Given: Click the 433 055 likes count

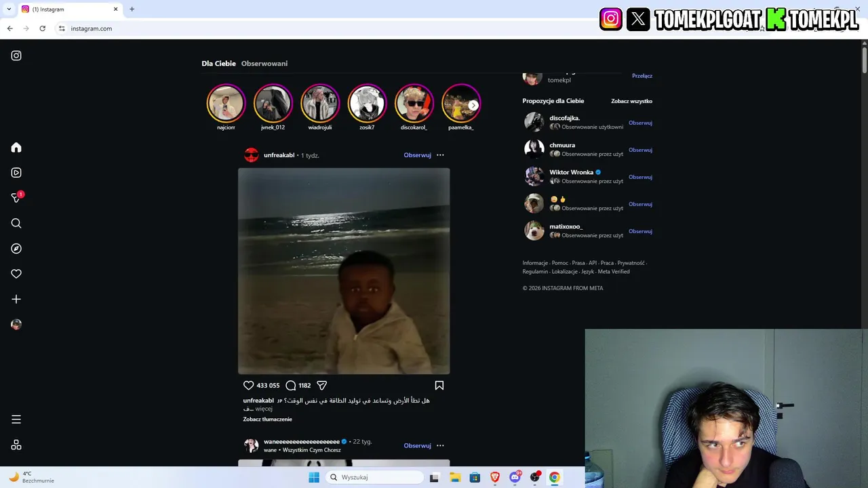Looking at the screenshot, I should pos(268,385).
